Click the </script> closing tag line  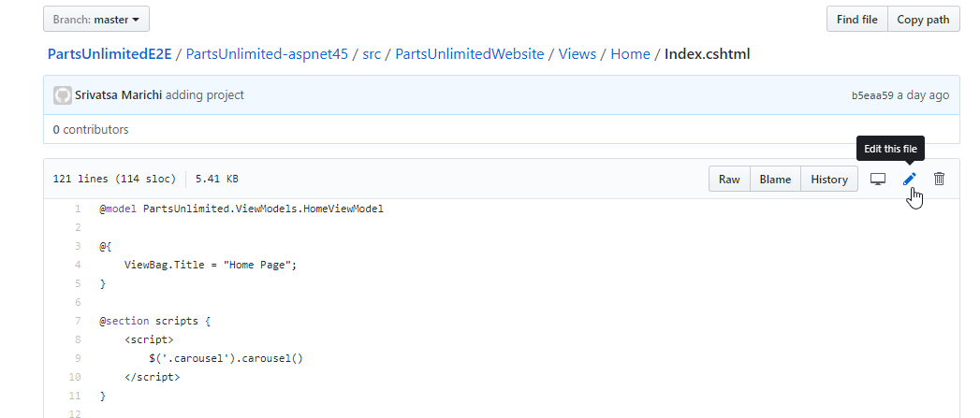(x=152, y=378)
